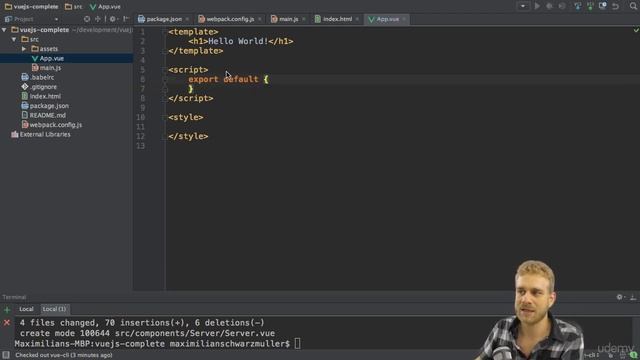Place cursor on Hello World heading line
The image size is (640, 360).
(241, 41)
